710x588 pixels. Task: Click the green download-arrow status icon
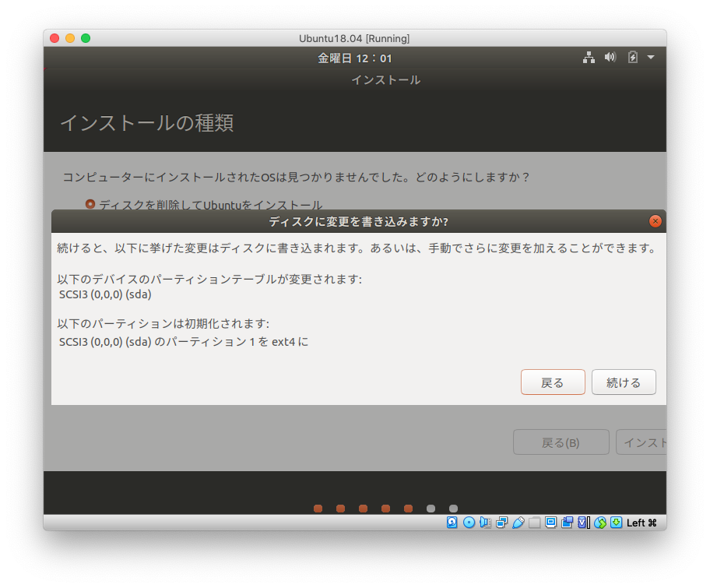point(617,523)
